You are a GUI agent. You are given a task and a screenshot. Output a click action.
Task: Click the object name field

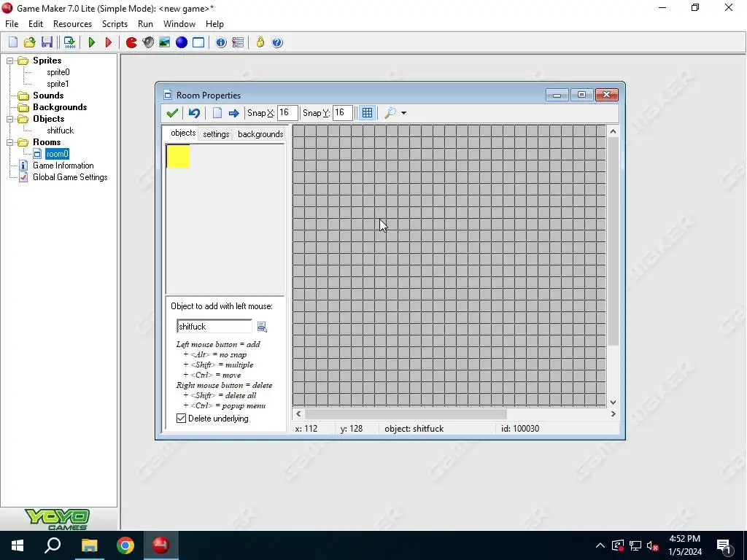[x=214, y=327]
